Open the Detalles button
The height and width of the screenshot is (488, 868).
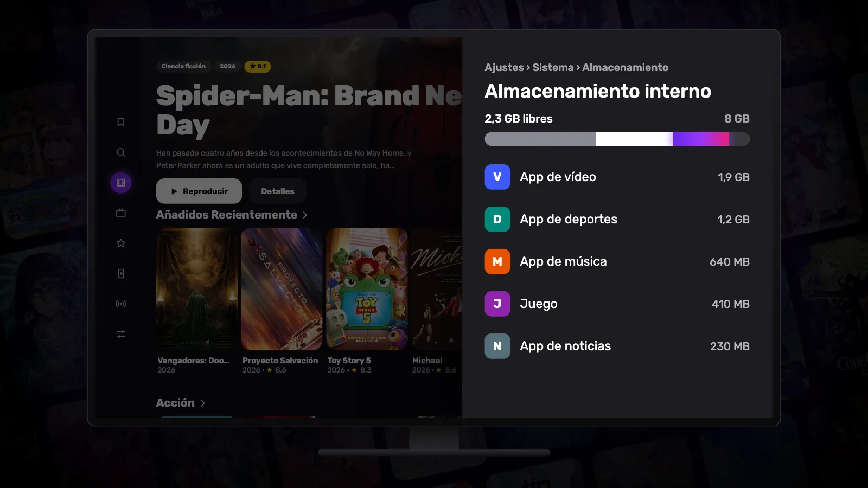[278, 191]
